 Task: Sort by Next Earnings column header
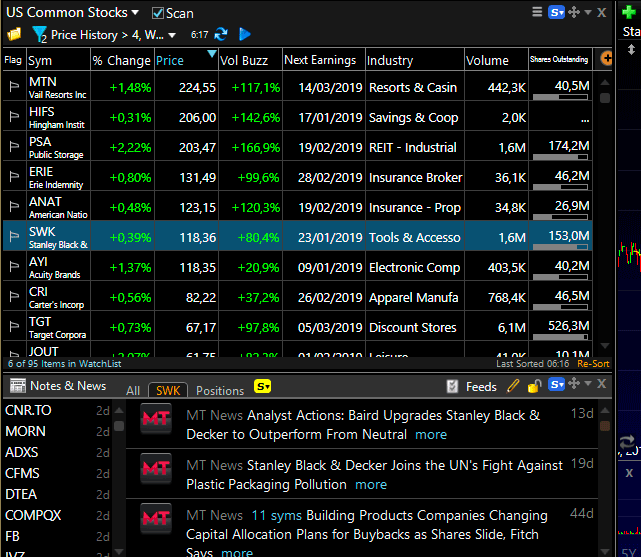pyautogui.click(x=323, y=60)
